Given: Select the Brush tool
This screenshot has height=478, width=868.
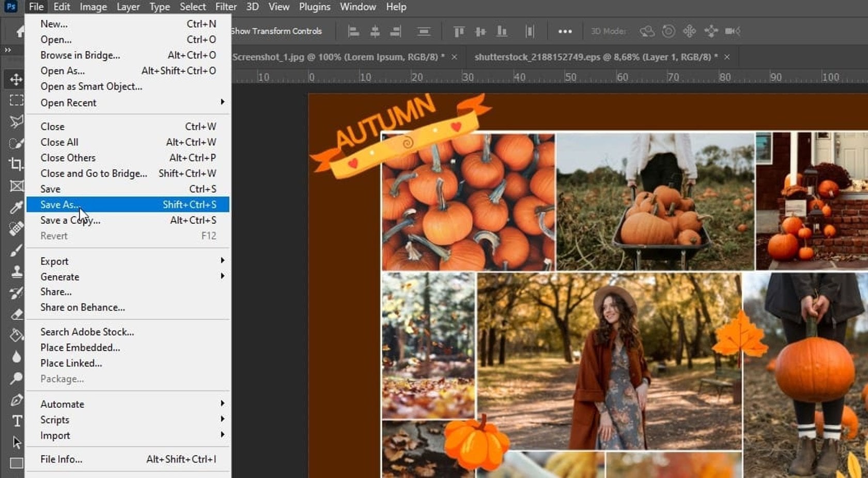Looking at the screenshot, I should click(16, 250).
